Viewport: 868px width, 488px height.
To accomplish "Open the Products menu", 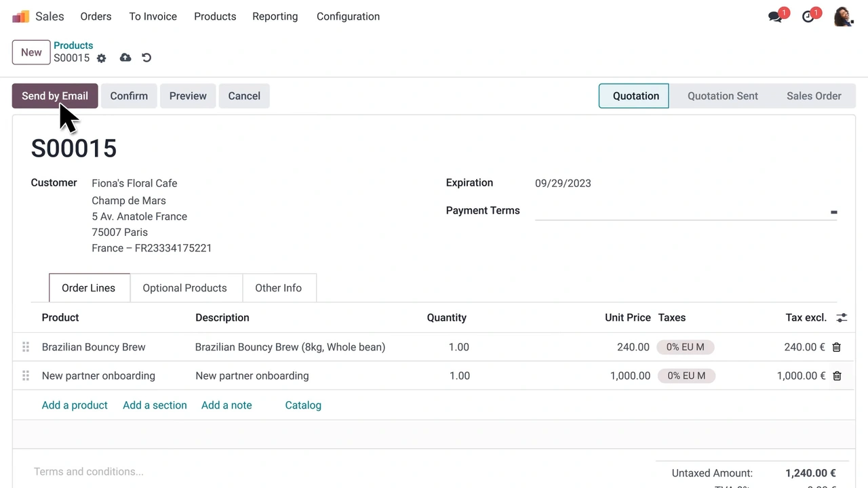I will [x=215, y=16].
